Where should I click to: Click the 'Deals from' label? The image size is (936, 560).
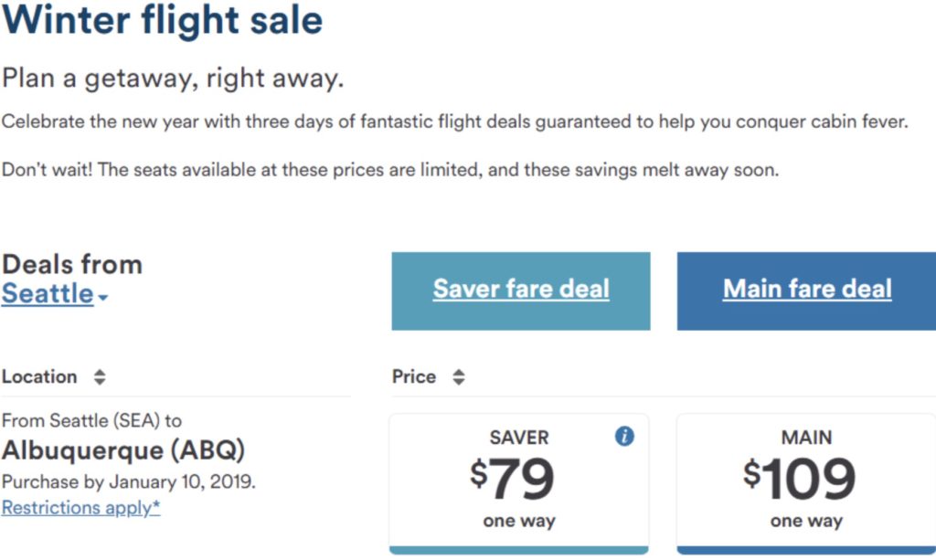(72, 265)
